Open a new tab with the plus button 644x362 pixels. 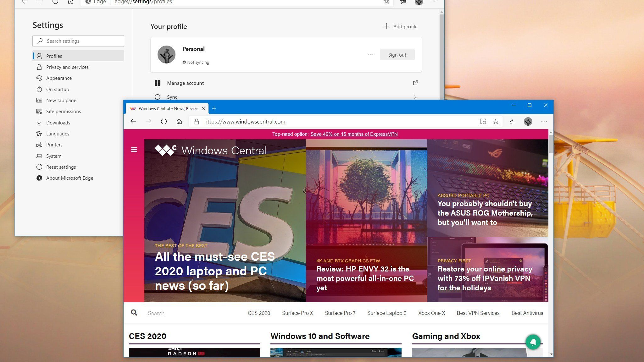[x=214, y=108]
